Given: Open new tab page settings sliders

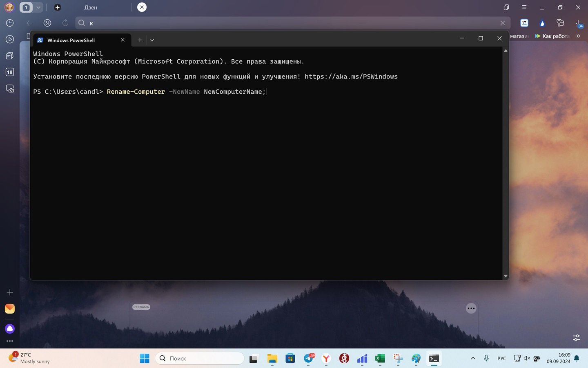Looking at the screenshot, I should tap(576, 338).
